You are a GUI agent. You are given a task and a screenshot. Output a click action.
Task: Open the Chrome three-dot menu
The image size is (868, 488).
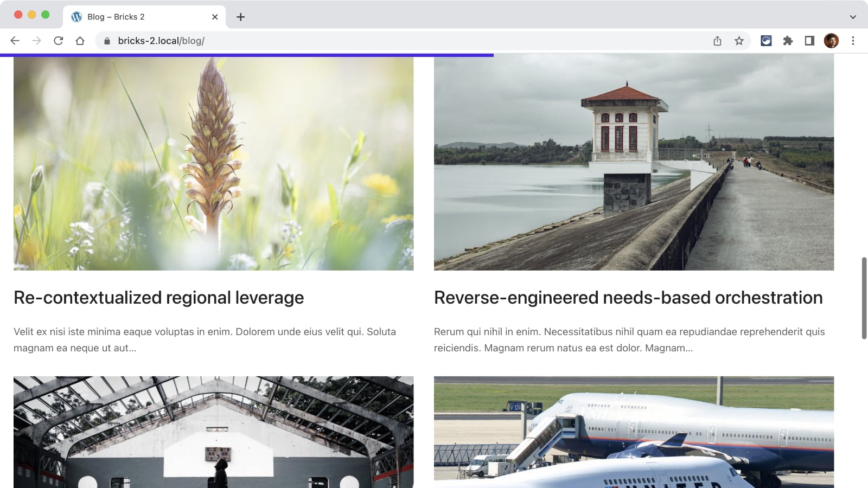pyautogui.click(x=853, y=41)
